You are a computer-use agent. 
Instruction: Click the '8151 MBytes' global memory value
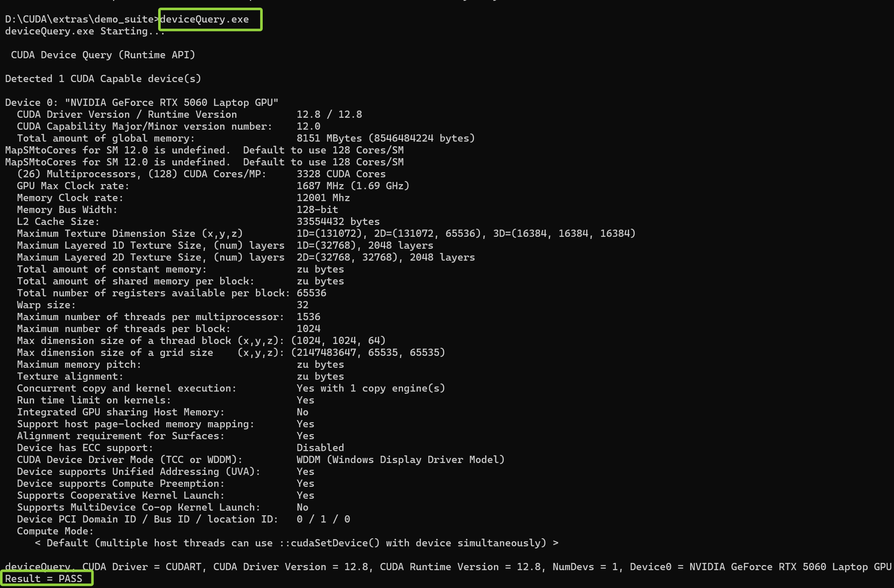pyautogui.click(x=329, y=139)
